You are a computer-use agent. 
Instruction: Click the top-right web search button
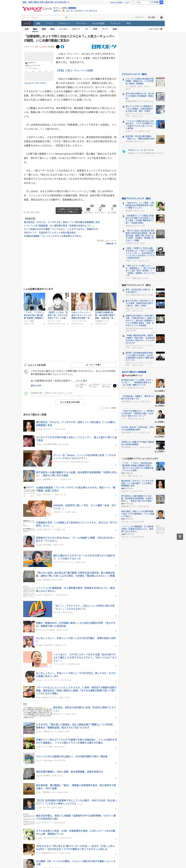point(161,2)
